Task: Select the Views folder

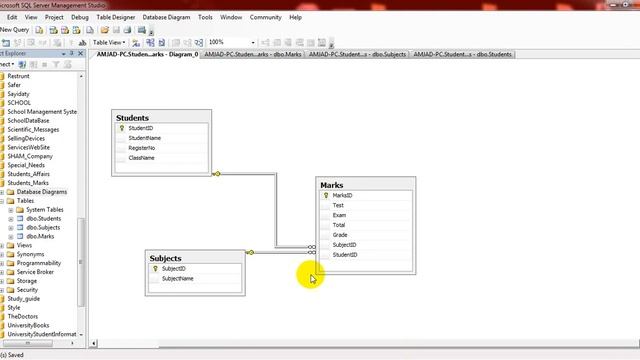Action: [24, 245]
